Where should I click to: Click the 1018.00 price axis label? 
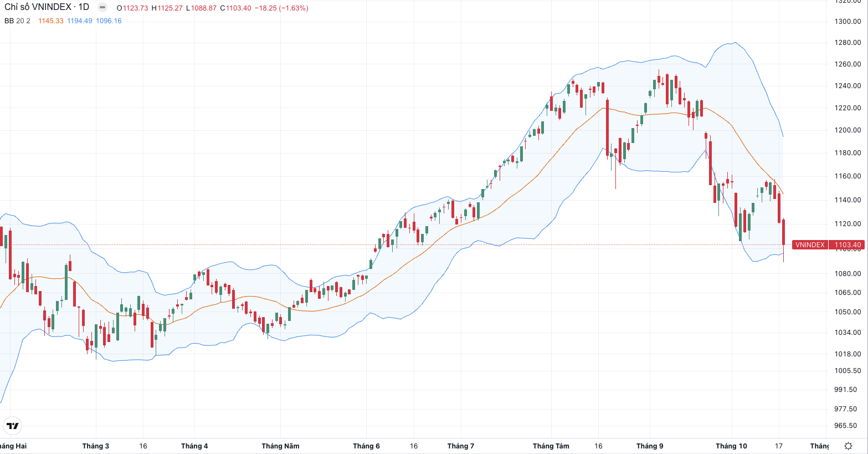pos(848,354)
